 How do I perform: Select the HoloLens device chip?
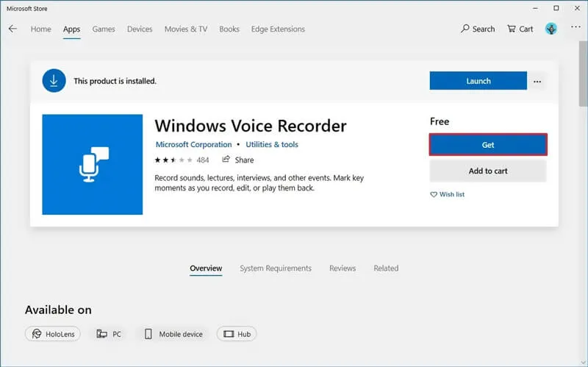pyautogui.click(x=53, y=334)
